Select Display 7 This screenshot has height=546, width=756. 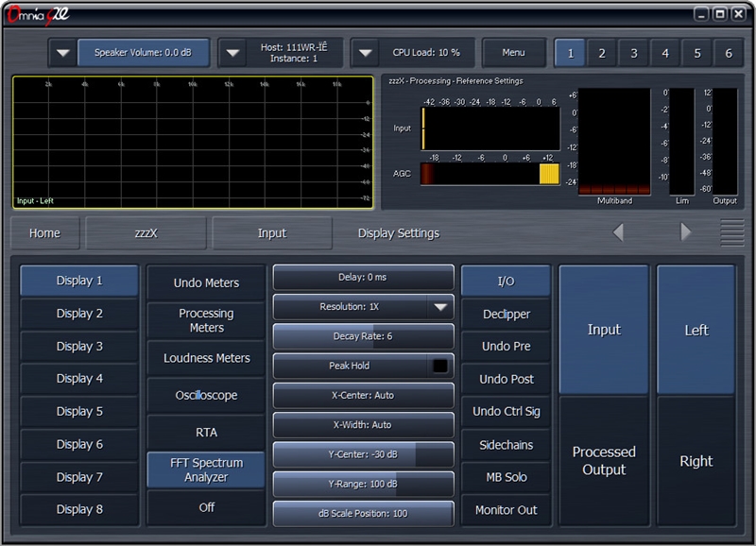(79, 477)
